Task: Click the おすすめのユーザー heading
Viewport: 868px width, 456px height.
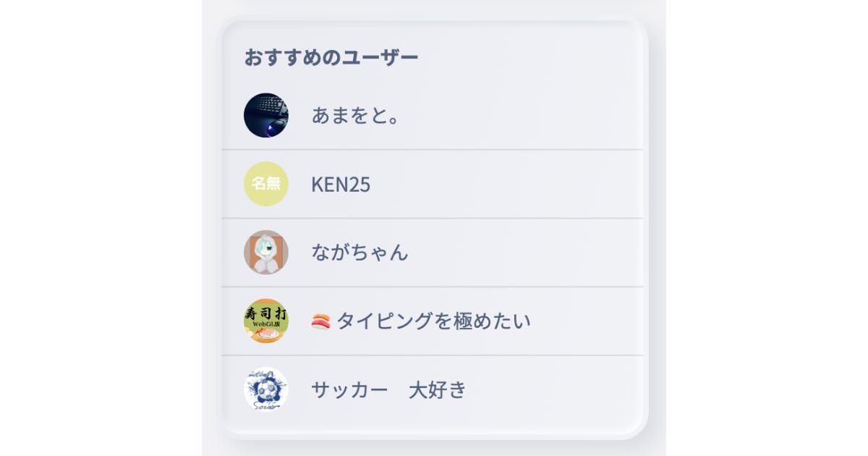Action: (331, 57)
